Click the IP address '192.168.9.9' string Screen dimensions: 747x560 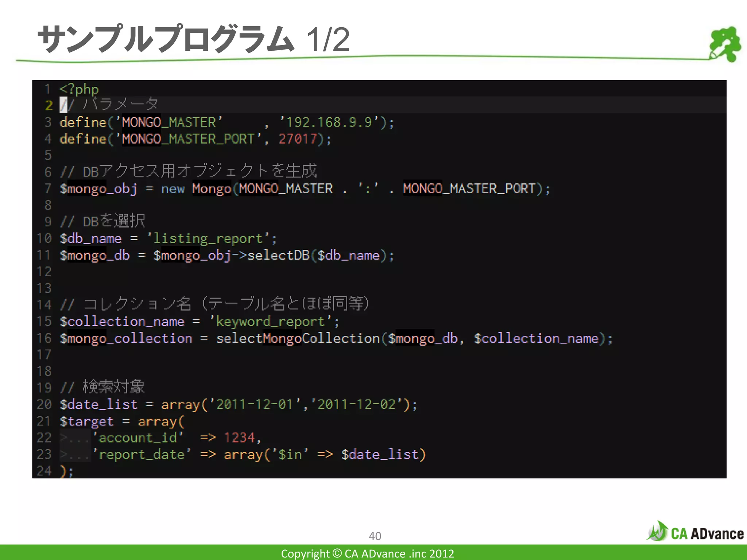(x=329, y=122)
